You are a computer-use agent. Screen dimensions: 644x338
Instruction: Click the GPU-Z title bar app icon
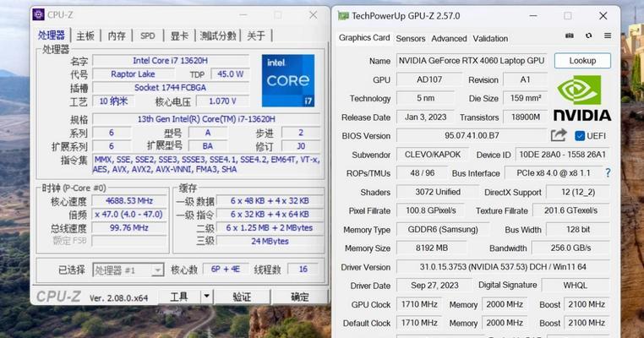(x=343, y=16)
